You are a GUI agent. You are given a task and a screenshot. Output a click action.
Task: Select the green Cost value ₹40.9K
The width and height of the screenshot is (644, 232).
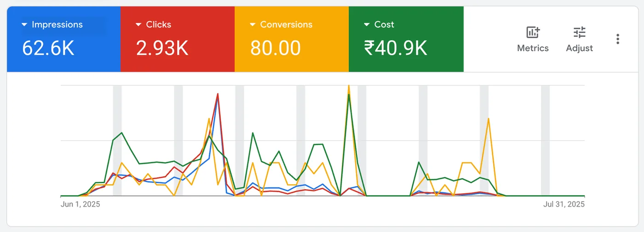pyautogui.click(x=396, y=48)
